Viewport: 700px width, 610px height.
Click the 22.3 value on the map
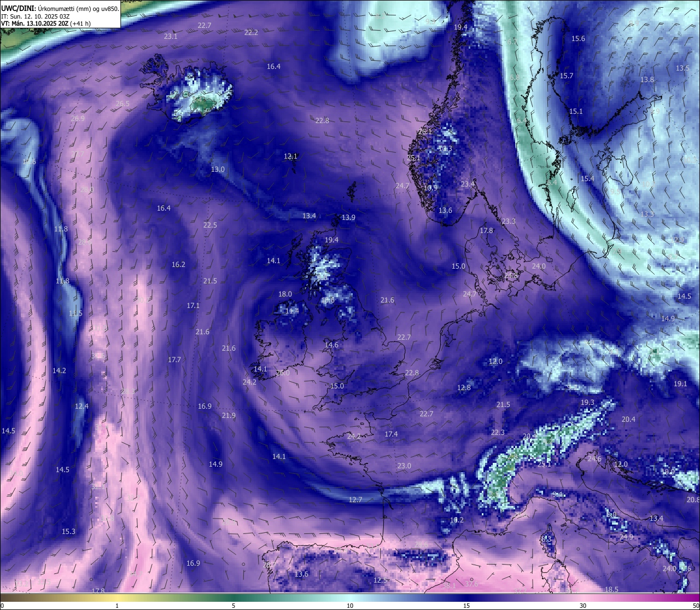498,432
